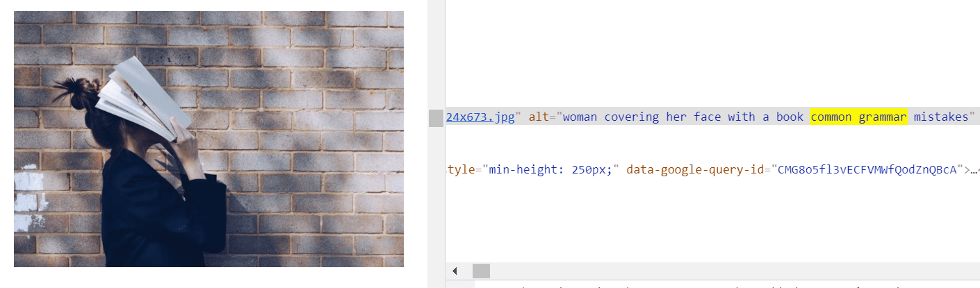Select the alt attribute name

pyautogui.click(x=538, y=117)
